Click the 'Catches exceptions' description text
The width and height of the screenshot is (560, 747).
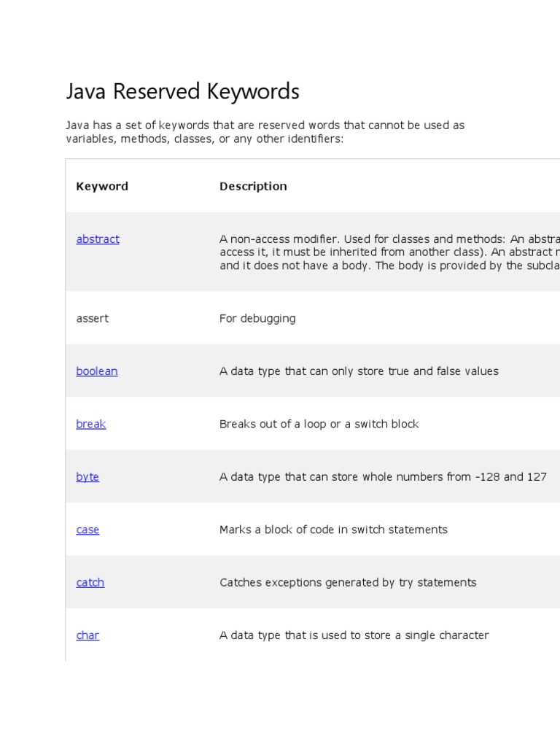[348, 582]
